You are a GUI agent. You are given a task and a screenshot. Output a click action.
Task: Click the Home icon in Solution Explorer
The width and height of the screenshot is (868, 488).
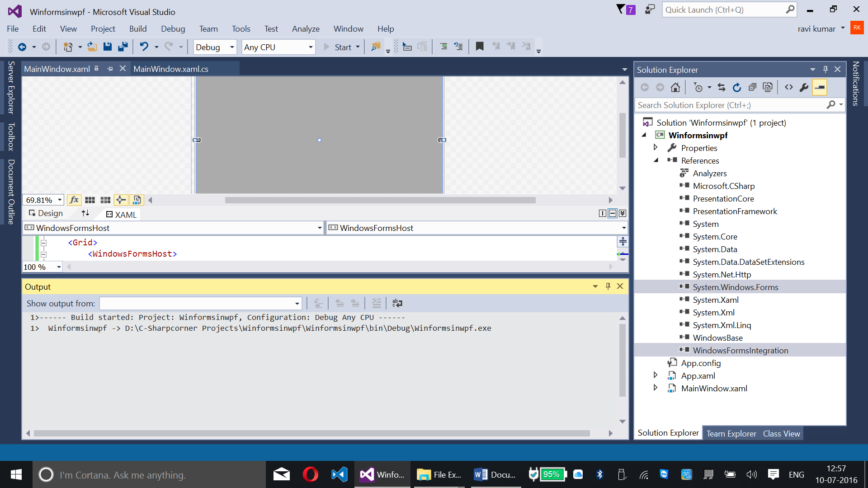coord(675,87)
